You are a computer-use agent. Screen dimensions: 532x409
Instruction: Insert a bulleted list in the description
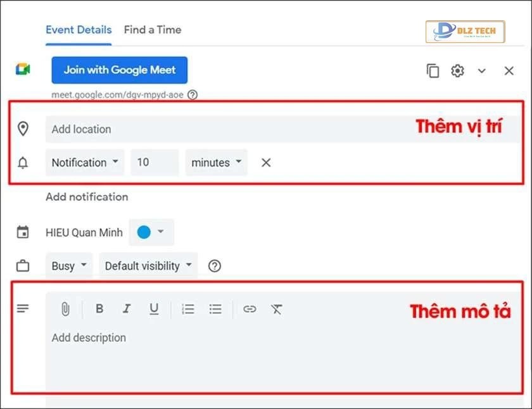click(215, 309)
